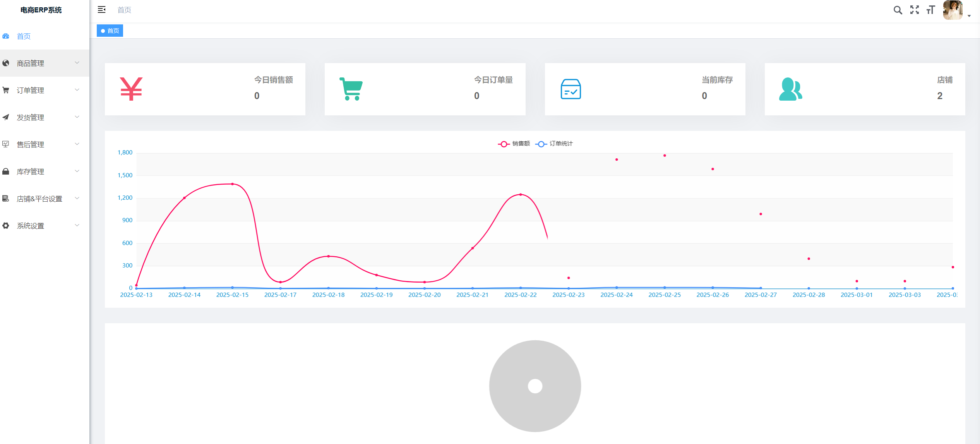This screenshot has height=444, width=980.
Task: Click the red yen sales icon
Action: (x=131, y=89)
